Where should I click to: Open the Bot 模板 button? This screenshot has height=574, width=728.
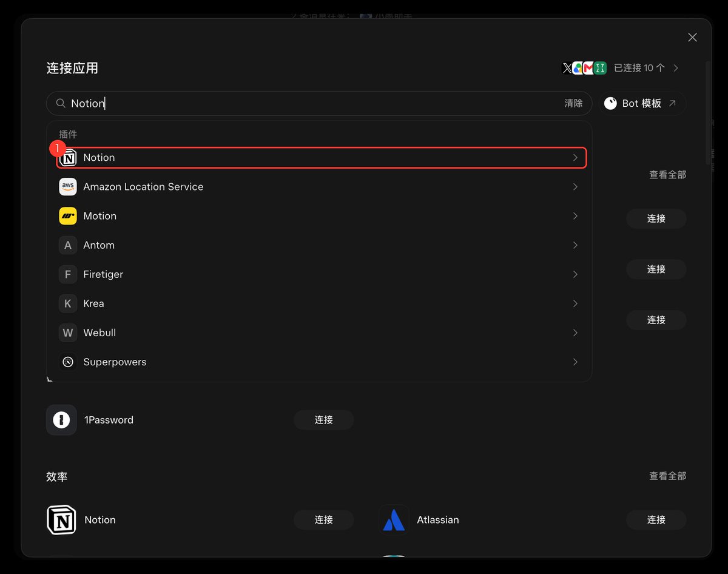[x=642, y=103]
